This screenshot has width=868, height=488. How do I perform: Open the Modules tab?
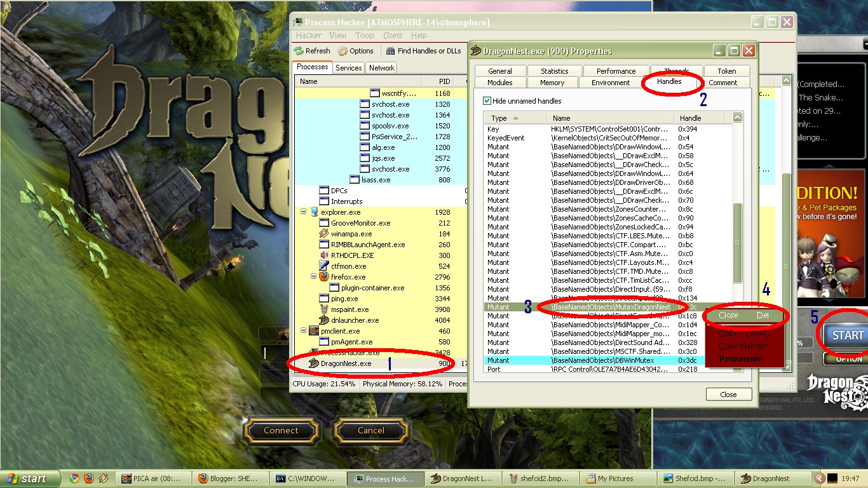500,83
